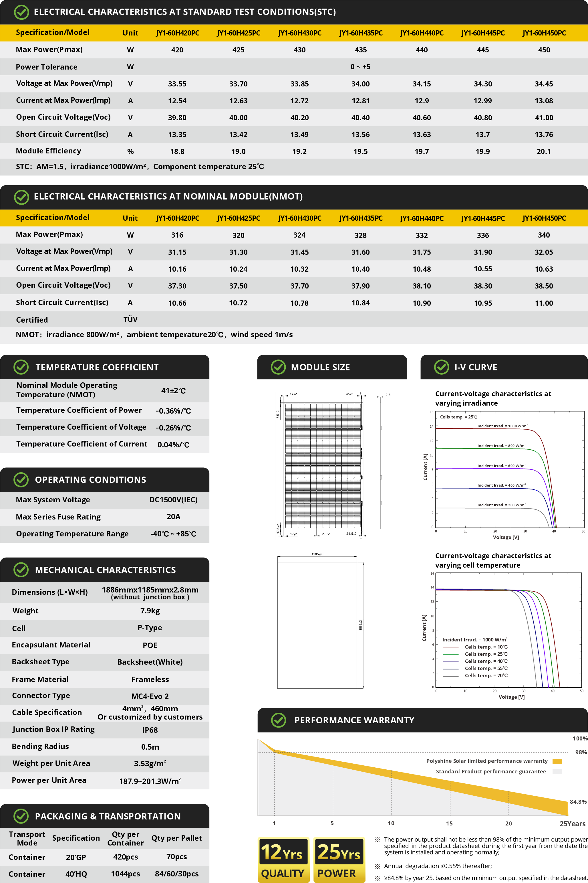Image resolution: width=588 pixels, height=883 pixels.
Task: Click the 84/60/30pcs quantity per pallet cell
Action: (177, 874)
